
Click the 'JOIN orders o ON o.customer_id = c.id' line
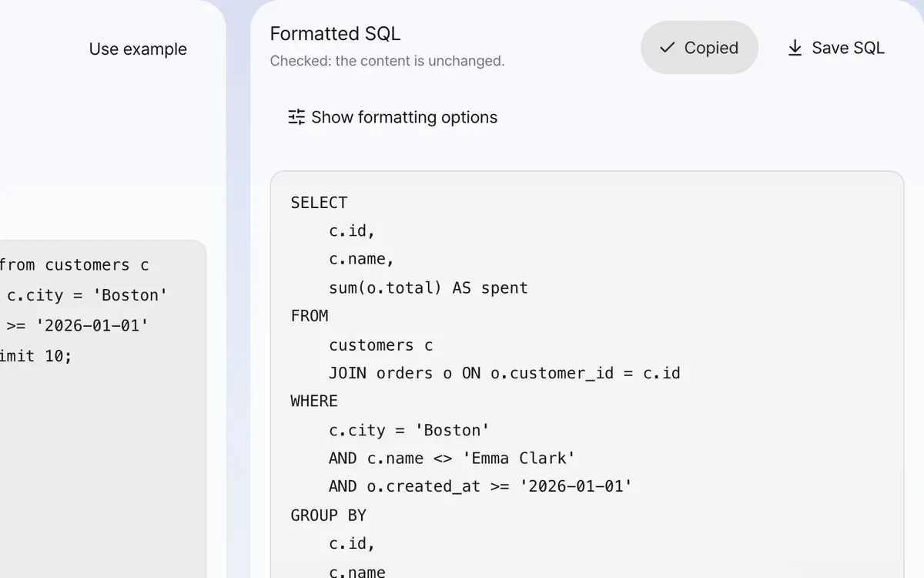pos(504,373)
